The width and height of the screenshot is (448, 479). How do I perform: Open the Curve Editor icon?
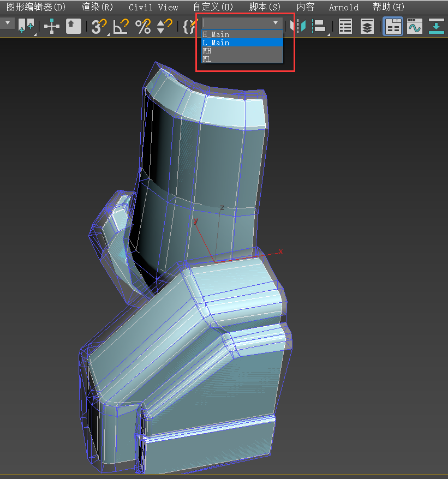point(415,26)
